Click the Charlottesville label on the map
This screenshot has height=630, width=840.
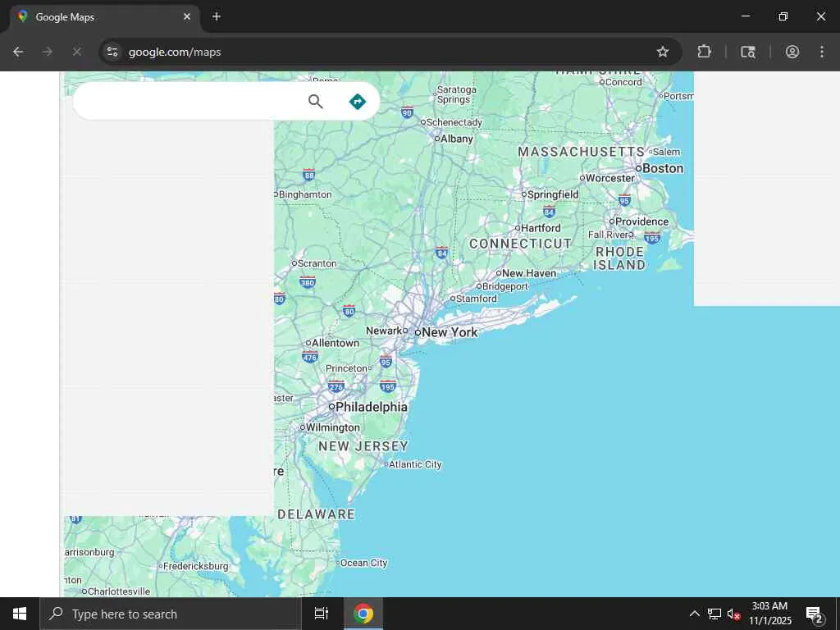[118, 591]
